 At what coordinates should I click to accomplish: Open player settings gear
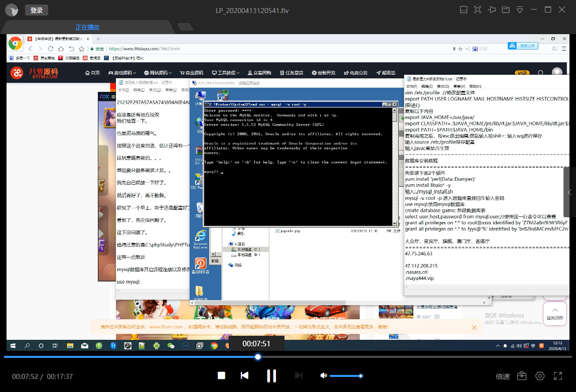click(540, 376)
